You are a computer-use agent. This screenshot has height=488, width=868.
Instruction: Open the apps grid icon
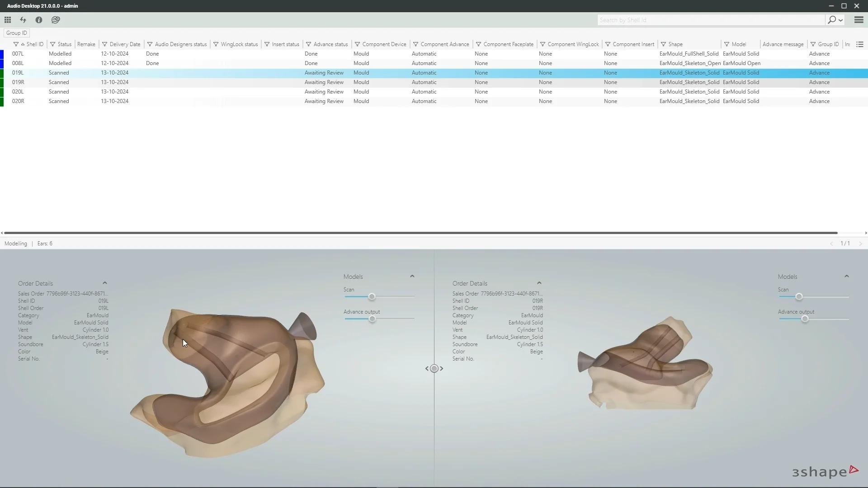8,20
